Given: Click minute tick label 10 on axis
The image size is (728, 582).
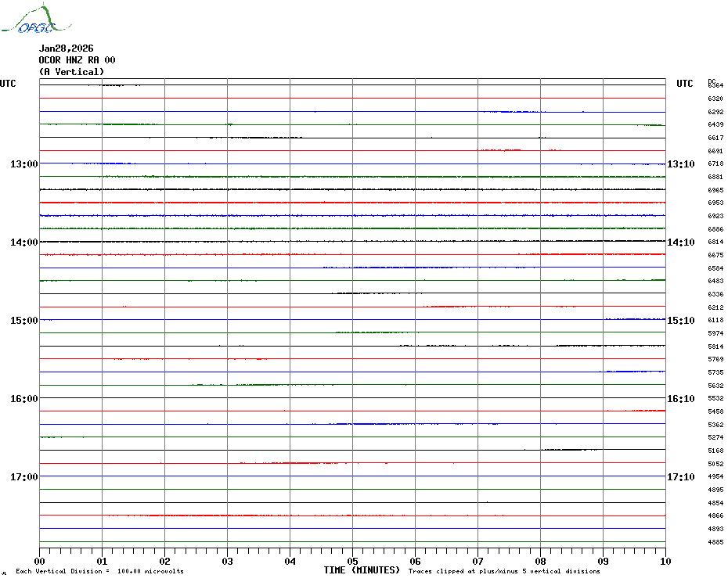Looking at the screenshot, I should pos(666,562).
